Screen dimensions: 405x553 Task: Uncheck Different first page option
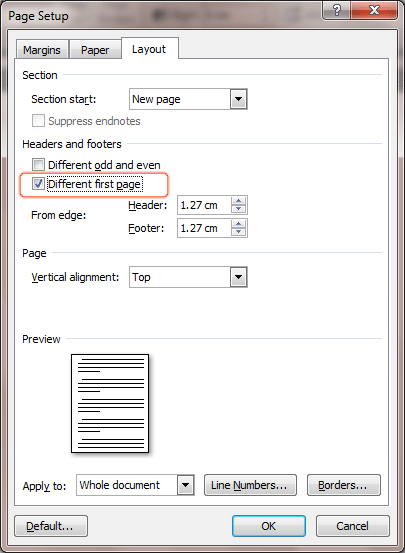pyautogui.click(x=38, y=183)
